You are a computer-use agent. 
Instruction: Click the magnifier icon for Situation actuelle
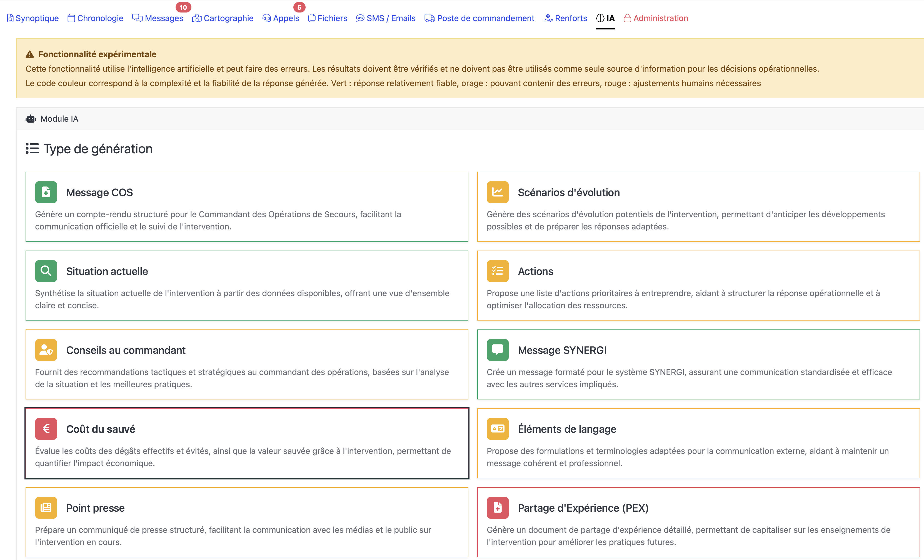click(46, 271)
